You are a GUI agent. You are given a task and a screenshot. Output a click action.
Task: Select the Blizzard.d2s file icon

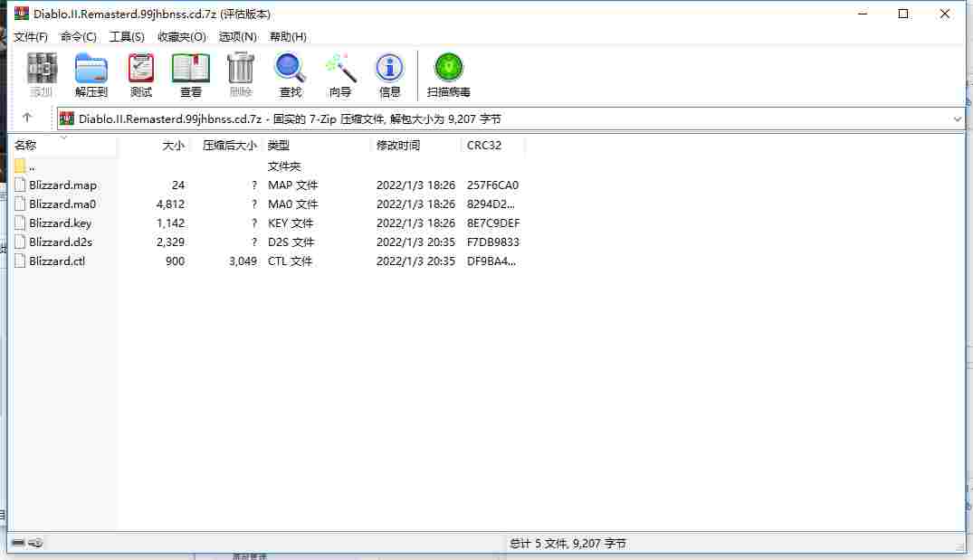tap(20, 242)
